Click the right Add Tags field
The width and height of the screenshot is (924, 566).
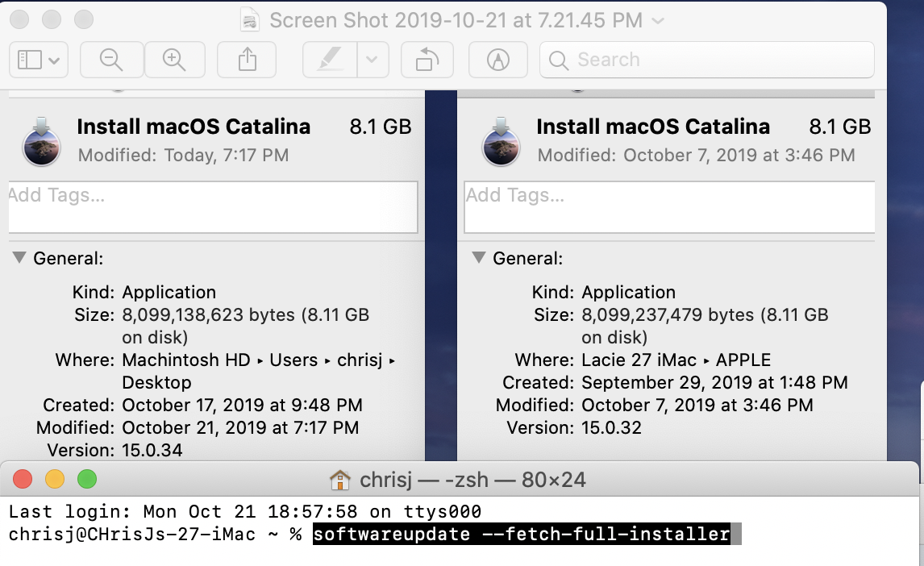(x=669, y=206)
